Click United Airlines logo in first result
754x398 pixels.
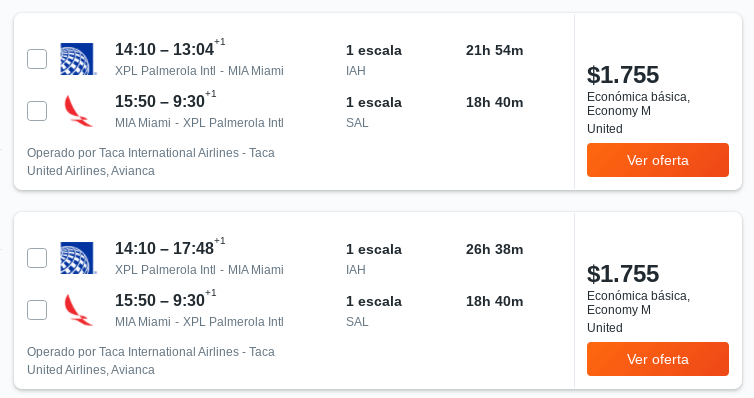point(78,59)
